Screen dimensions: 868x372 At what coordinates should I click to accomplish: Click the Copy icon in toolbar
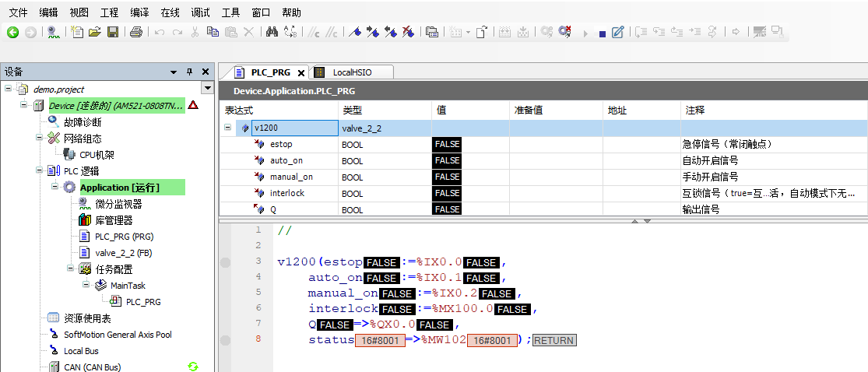213,32
